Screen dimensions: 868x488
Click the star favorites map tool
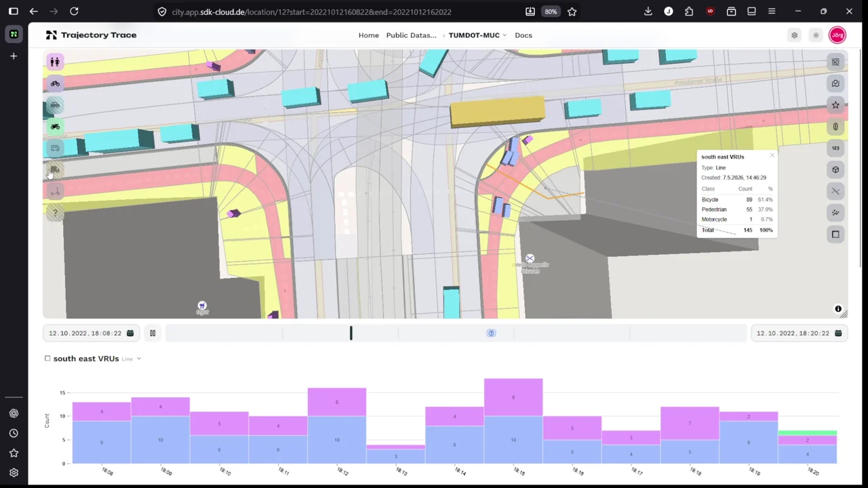point(835,105)
